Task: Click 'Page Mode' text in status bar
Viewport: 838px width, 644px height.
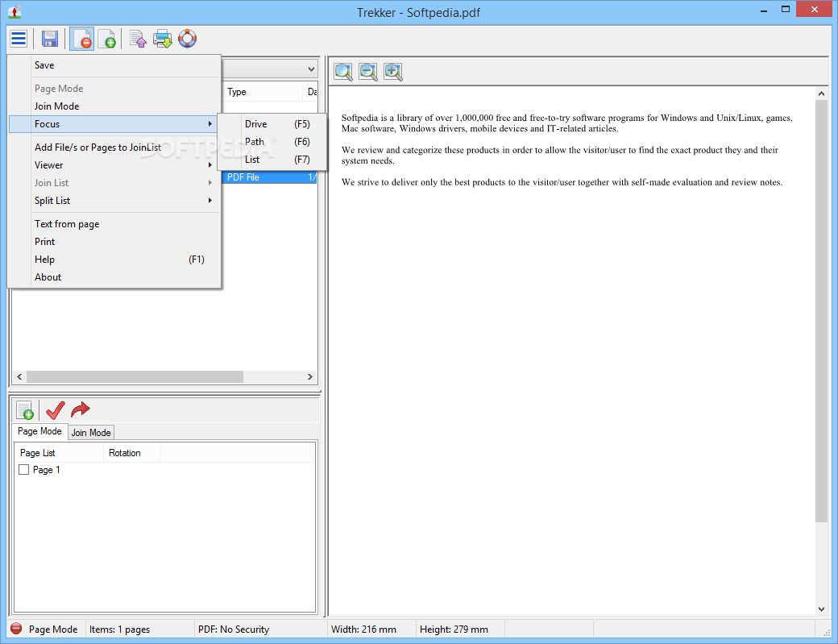Action: pyautogui.click(x=53, y=629)
